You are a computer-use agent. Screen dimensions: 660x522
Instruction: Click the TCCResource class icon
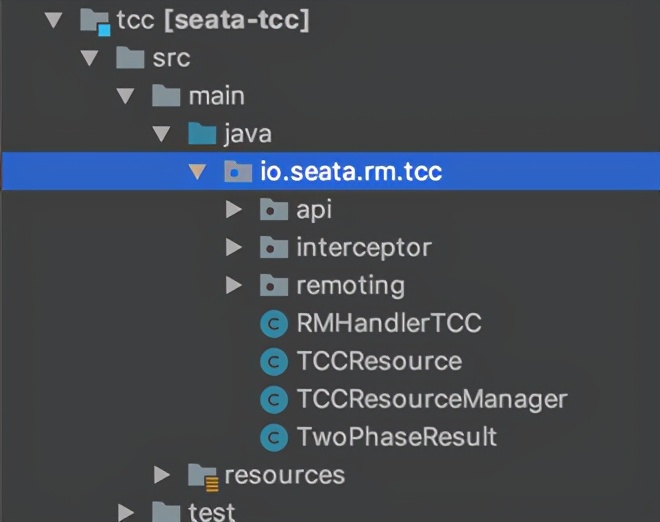[x=274, y=362]
